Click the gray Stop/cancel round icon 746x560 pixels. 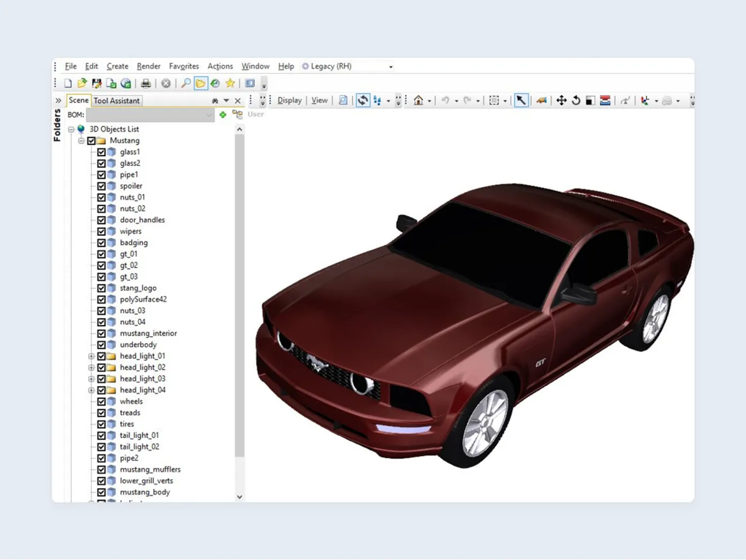(x=166, y=83)
